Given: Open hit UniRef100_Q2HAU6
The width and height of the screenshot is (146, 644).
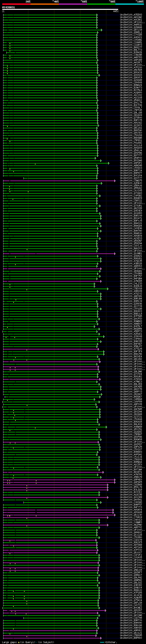Looking at the screenshot, I should (x=131, y=27).
